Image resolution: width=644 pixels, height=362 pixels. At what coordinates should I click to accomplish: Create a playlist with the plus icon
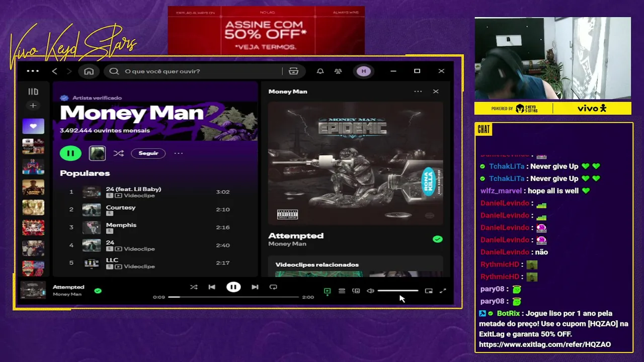point(33,106)
